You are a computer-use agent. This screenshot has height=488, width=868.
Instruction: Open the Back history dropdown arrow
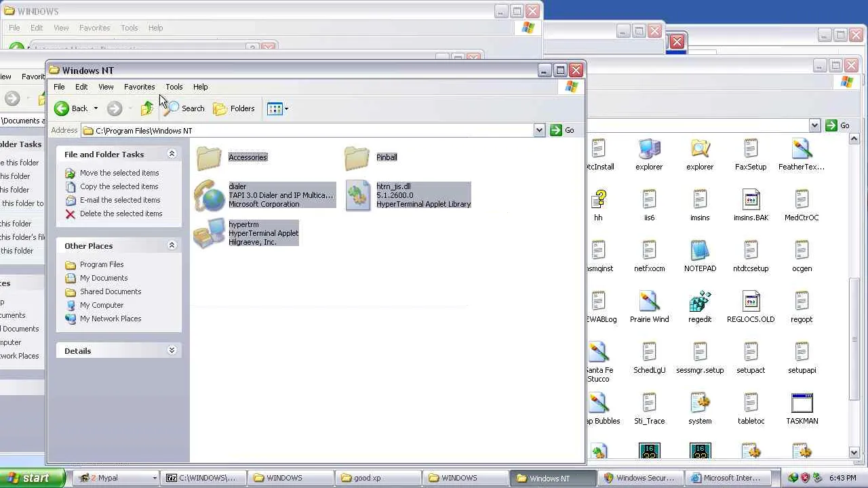point(96,108)
